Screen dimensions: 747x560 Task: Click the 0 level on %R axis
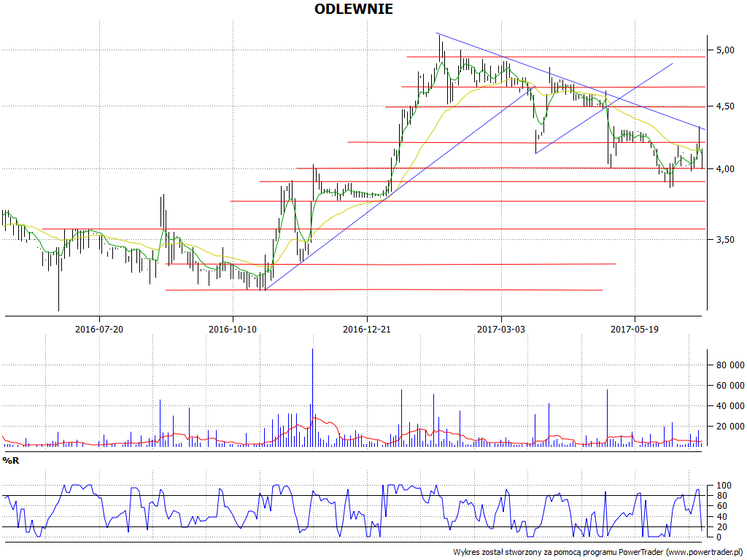pyautogui.click(x=719, y=537)
